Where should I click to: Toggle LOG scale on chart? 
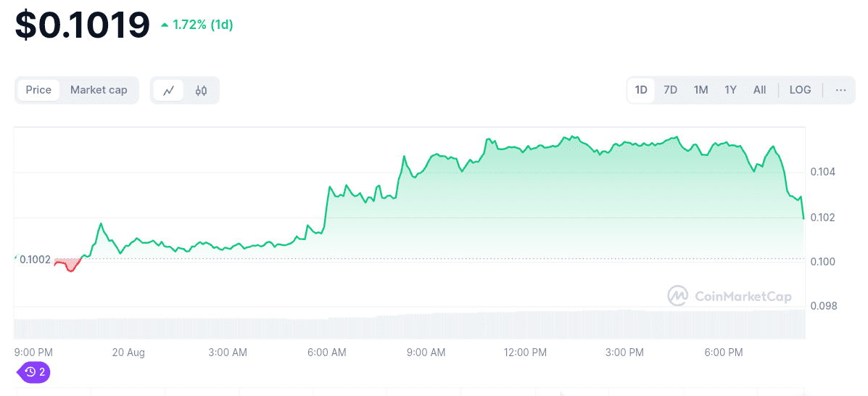(x=800, y=90)
